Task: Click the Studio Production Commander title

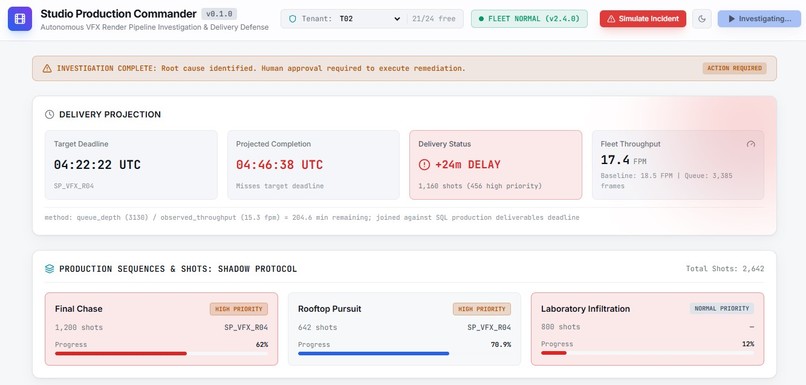Action: (118, 14)
